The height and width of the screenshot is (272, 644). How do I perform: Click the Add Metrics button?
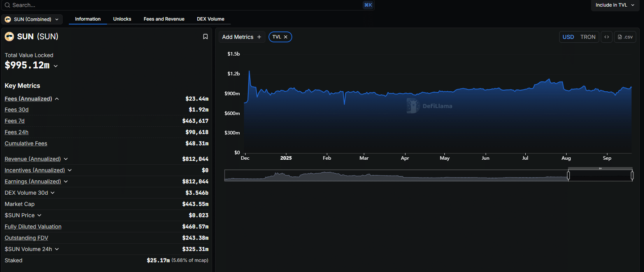click(x=242, y=37)
